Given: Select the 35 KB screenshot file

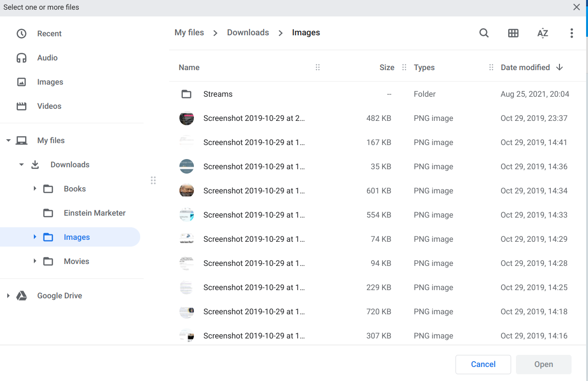Looking at the screenshot, I should coord(254,166).
